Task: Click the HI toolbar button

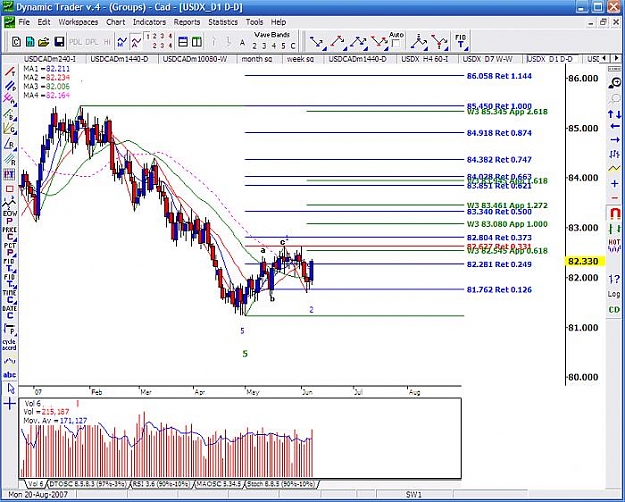Action: click(107, 41)
